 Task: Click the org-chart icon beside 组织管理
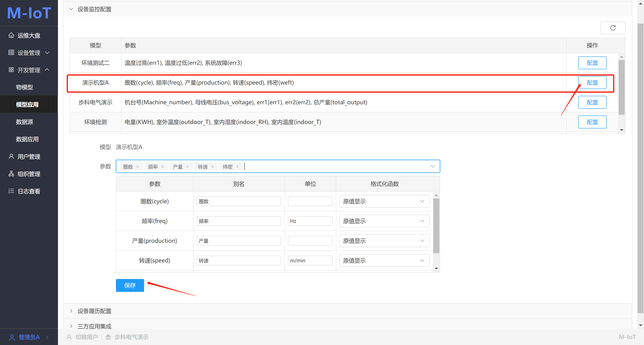[11, 174]
